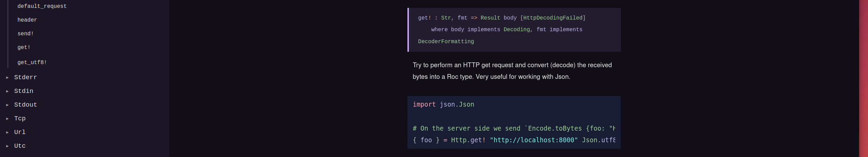Follow the Result type link in signature
This screenshot has height=157, width=868.
pos(490,18)
